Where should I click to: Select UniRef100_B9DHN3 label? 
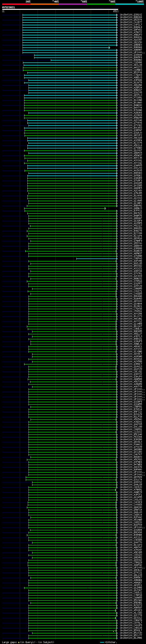131,60
